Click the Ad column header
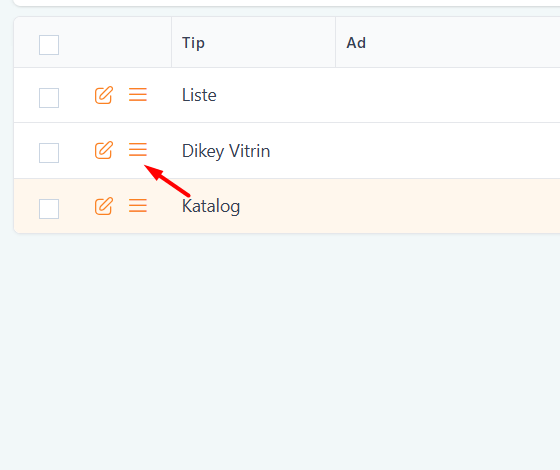 tap(356, 43)
